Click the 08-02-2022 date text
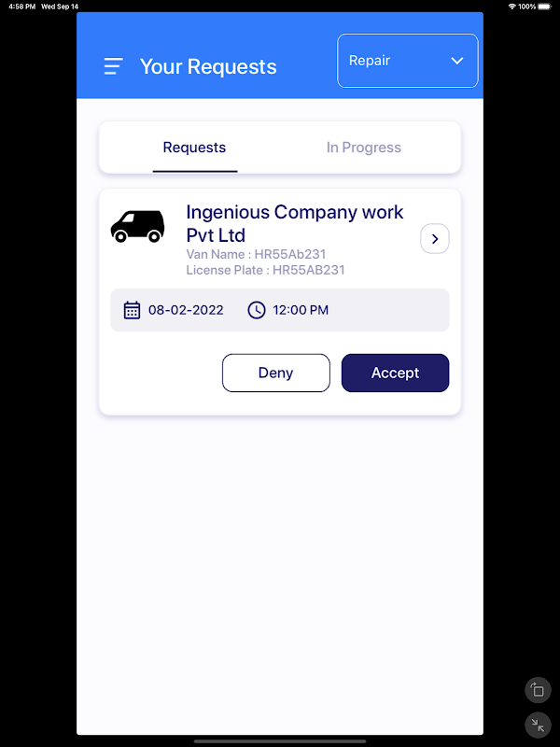 (x=186, y=310)
